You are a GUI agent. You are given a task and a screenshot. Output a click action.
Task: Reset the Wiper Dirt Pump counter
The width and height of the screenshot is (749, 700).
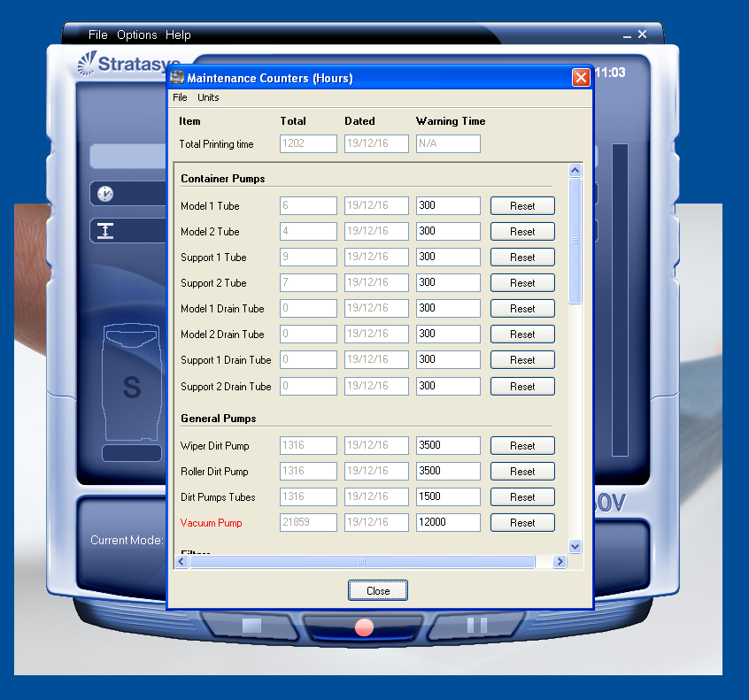(522, 445)
